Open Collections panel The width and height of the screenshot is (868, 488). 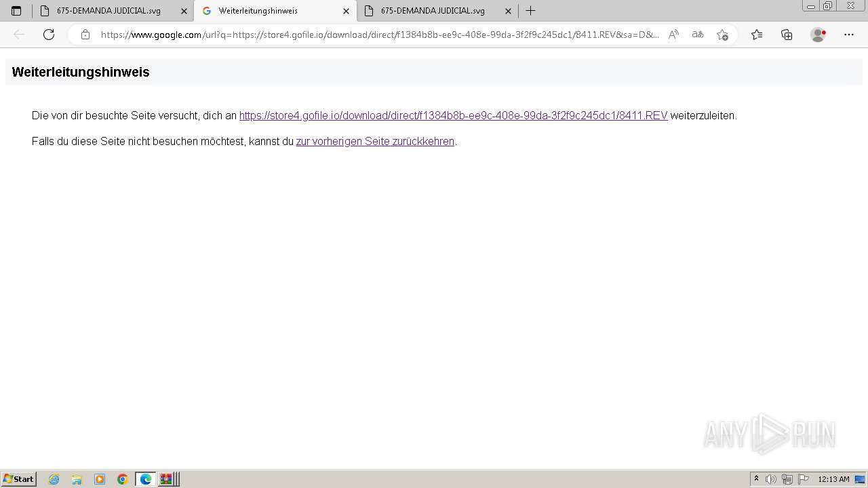click(787, 35)
